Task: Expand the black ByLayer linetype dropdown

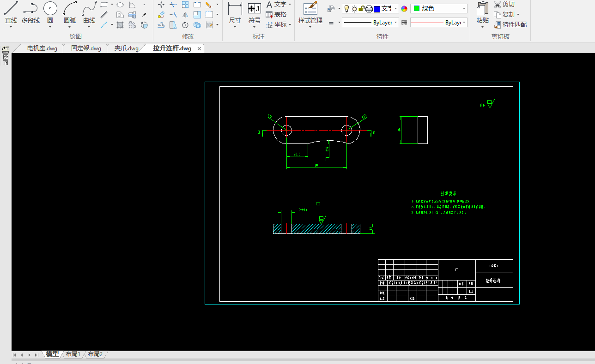Action: tap(370, 23)
